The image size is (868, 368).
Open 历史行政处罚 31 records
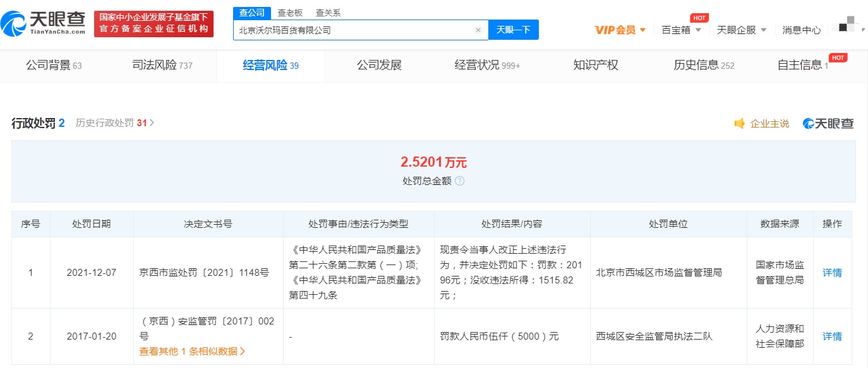point(114,123)
